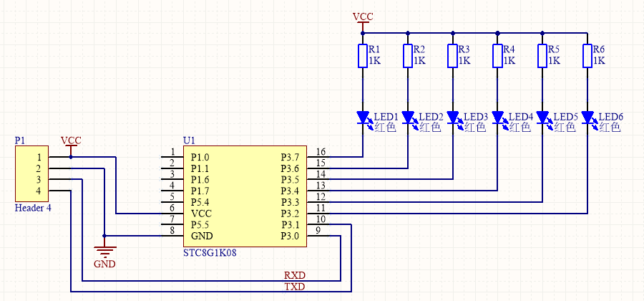The image size is (644, 301).
Task: Click pin label P3.7 on U1
Action: (290, 157)
